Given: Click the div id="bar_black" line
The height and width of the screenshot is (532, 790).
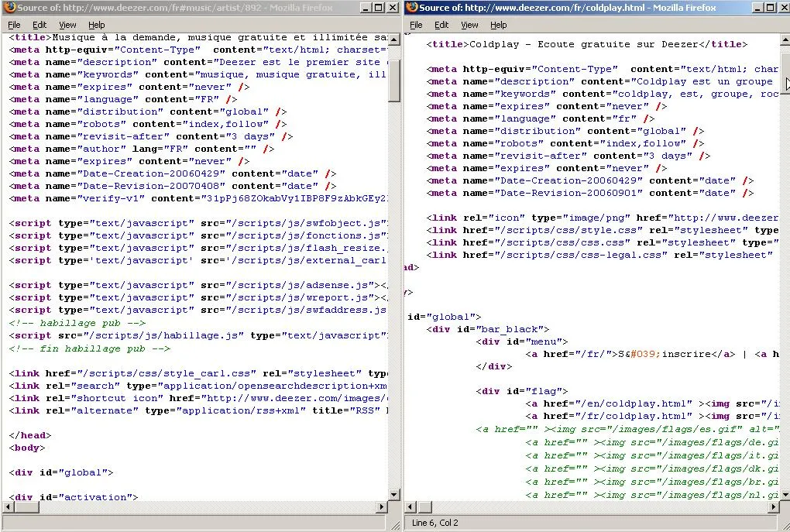Looking at the screenshot, I should (x=488, y=329).
